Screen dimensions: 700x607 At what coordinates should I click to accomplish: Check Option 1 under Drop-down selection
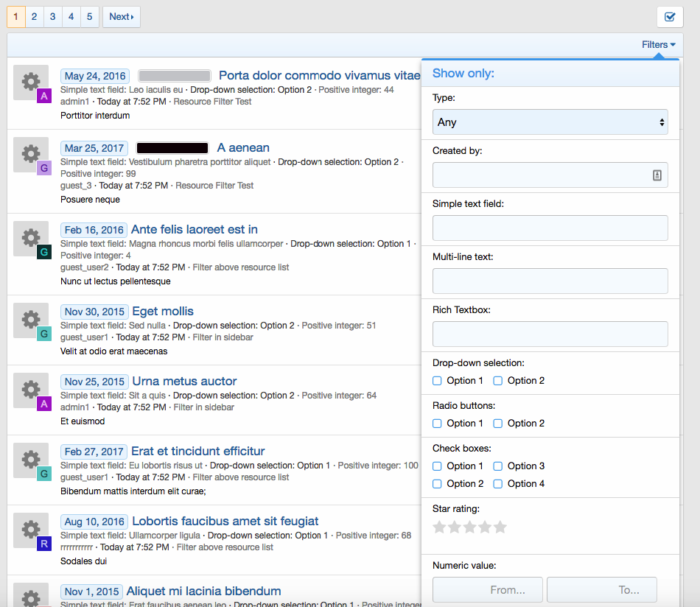[x=437, y=381]
